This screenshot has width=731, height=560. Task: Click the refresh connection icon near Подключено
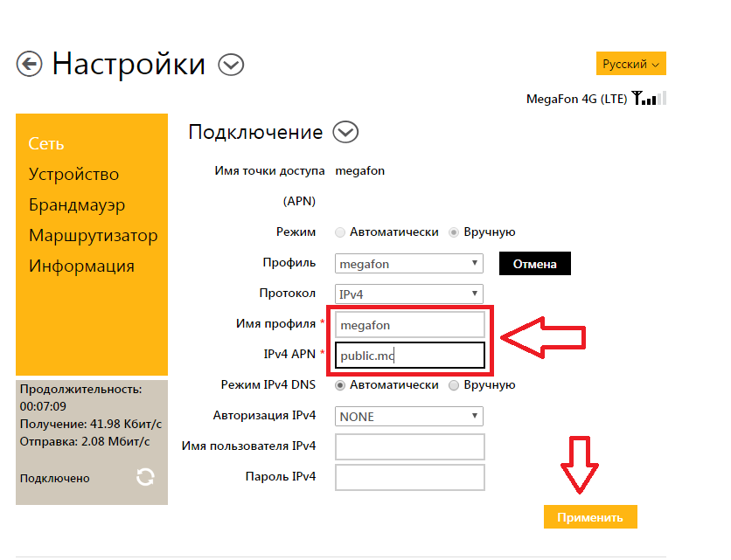(145, 477)
